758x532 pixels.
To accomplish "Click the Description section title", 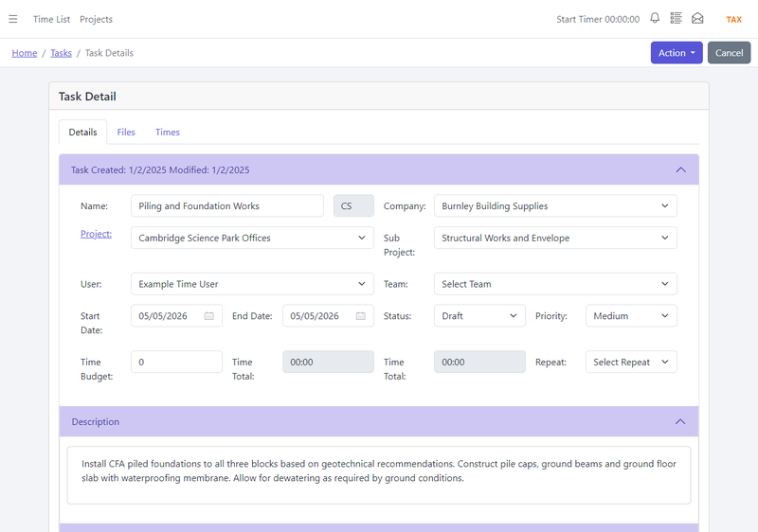I will 96,421.
